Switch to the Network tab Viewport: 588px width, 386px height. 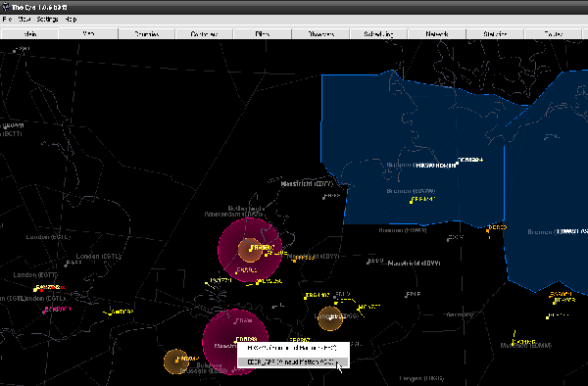[x=437, y=33]
